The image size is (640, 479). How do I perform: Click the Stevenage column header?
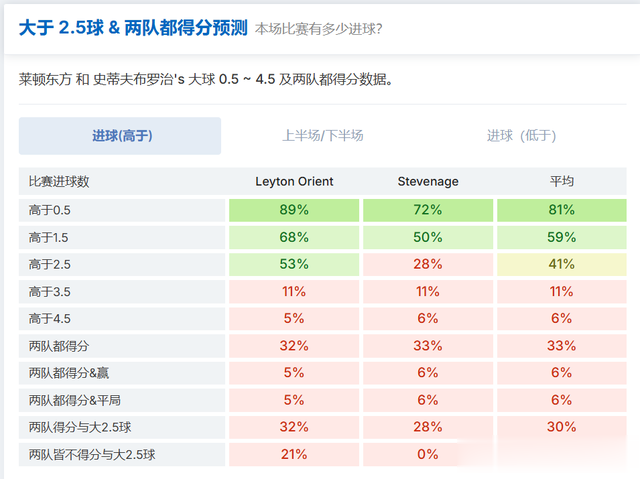click(x=428, y=182)
